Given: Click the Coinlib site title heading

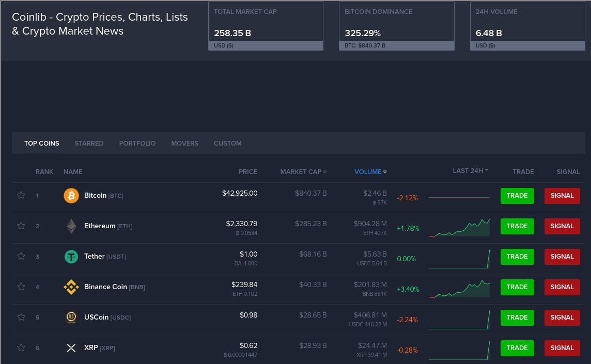Looking at the screenshot, I should coord(100,24).
